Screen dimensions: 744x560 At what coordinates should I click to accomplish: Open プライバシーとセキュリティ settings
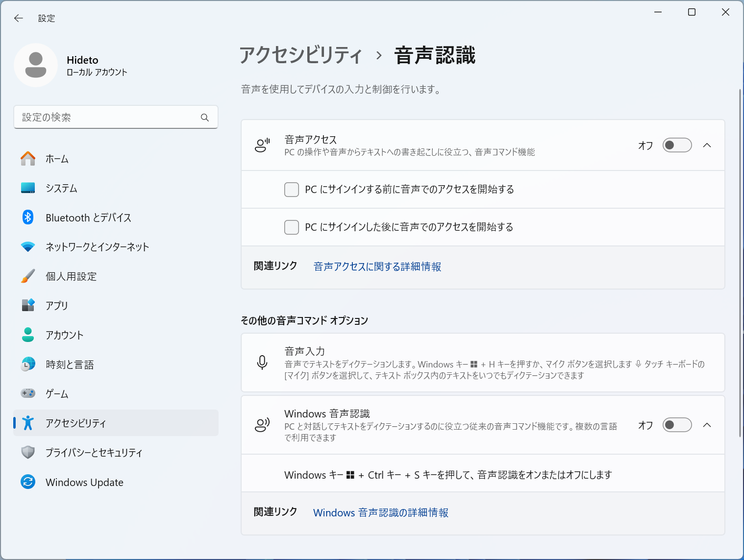point(94,453)
